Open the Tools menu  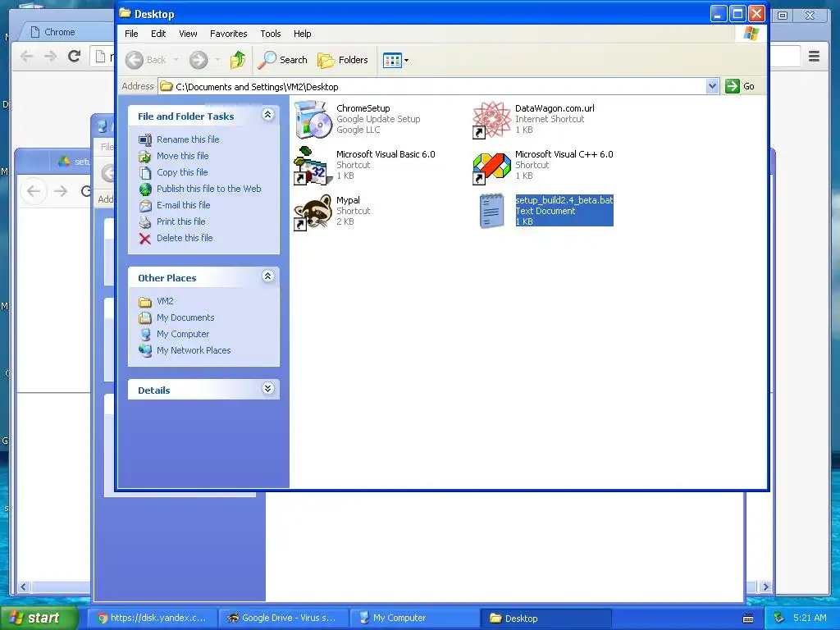(x=271, y=34)
